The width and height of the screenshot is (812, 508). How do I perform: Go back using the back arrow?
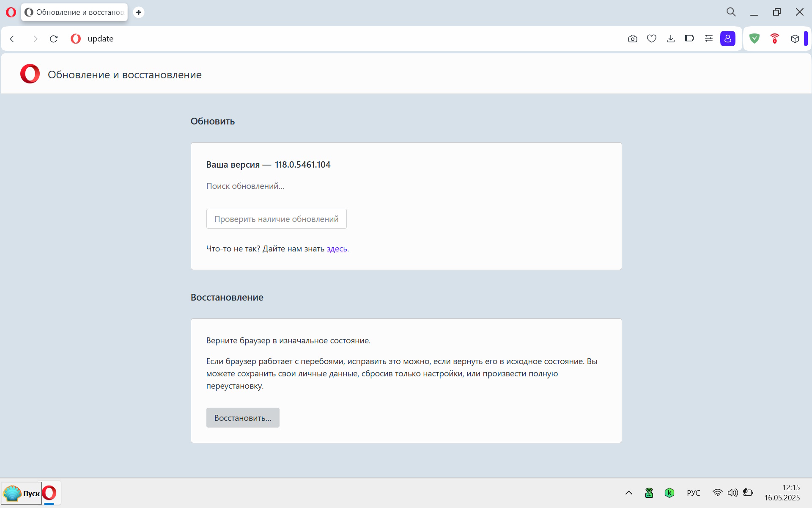click(12, 39)
